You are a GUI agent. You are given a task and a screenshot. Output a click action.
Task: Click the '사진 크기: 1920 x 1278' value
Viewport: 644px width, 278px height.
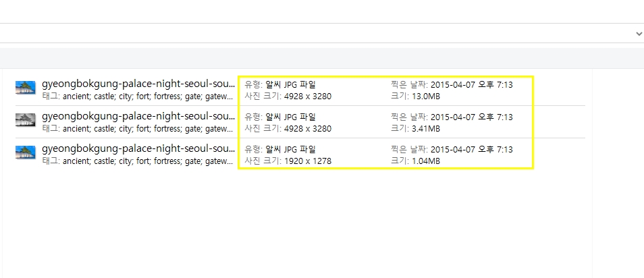tap(288, 161)
